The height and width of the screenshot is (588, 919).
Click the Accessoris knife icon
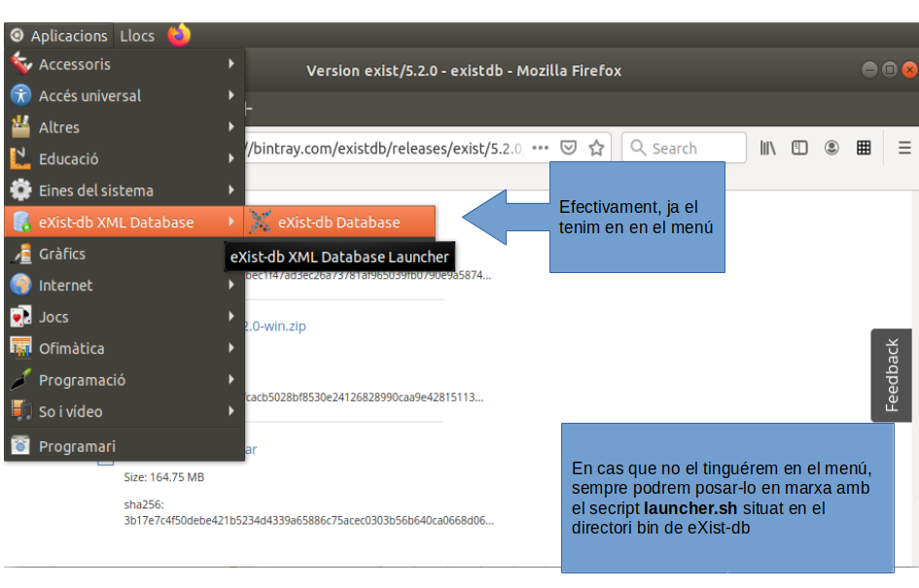tap(20, 63)
